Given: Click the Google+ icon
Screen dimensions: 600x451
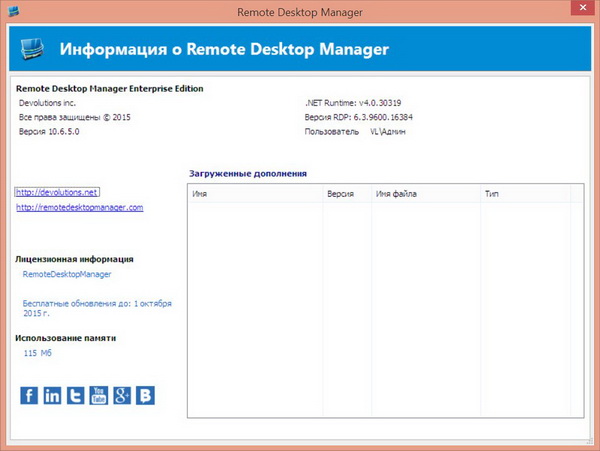Looking at the screenshot, I should pos(122,395).
